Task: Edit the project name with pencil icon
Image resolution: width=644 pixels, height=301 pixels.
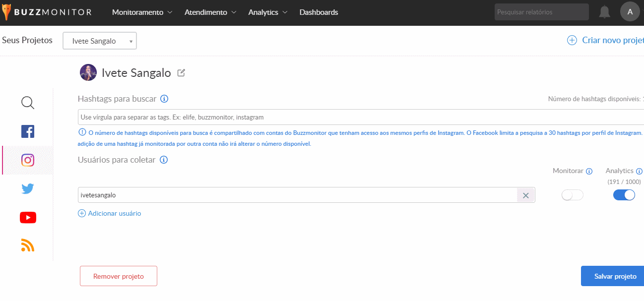Action: [x=181, y=73]
